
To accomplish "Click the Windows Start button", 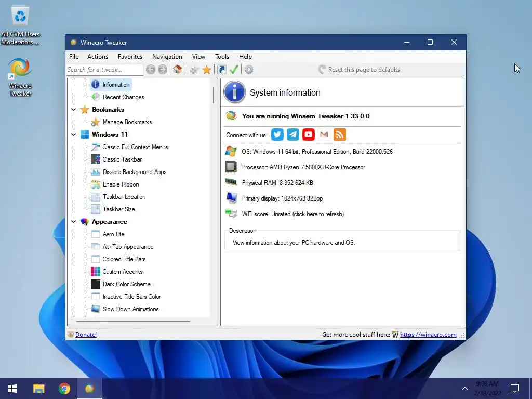I will (x=12, y=389).
